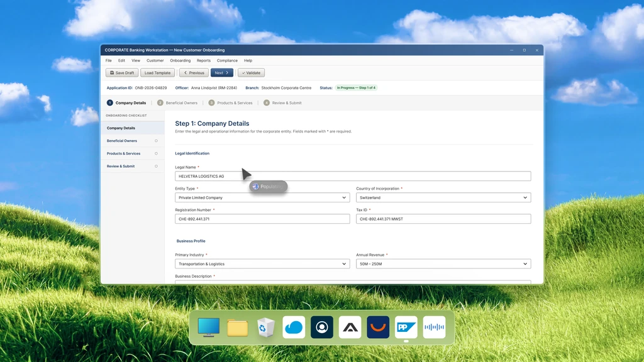The width and height of the screenshot is (644, 362).
Task: Open the Edit menu
Action: pos(121,60)
